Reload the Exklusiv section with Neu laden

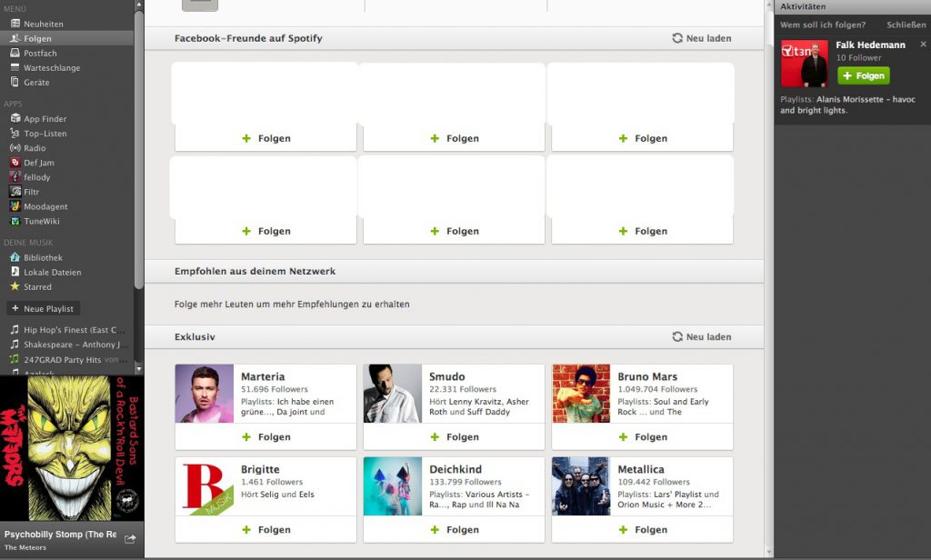[701, 336]
